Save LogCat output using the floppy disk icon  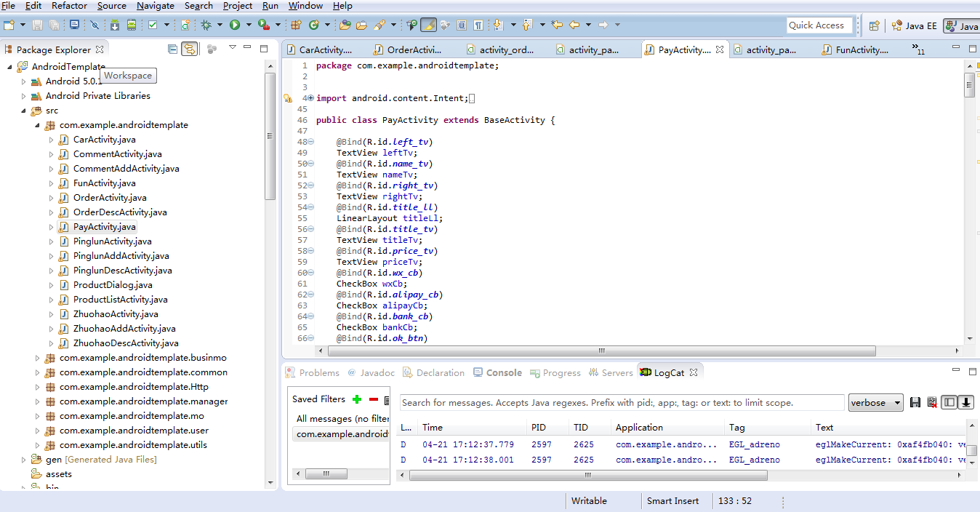pyautogui.click(x=915, y=403)
